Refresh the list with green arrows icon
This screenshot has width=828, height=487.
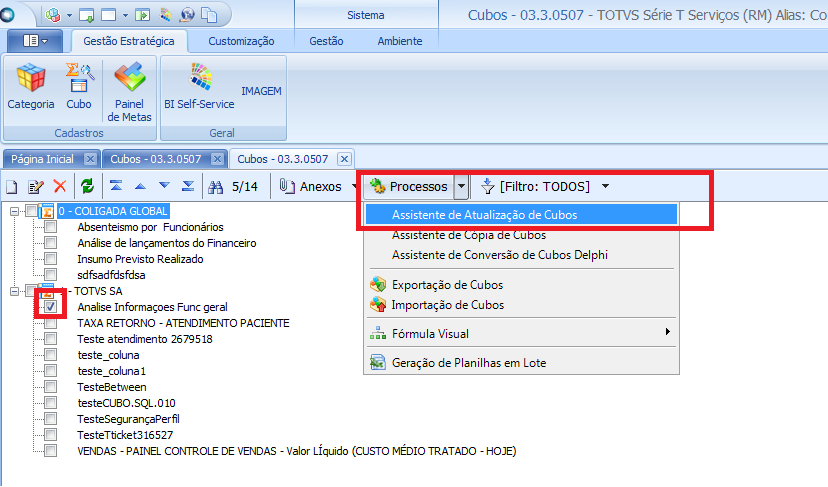click(87, 186)
